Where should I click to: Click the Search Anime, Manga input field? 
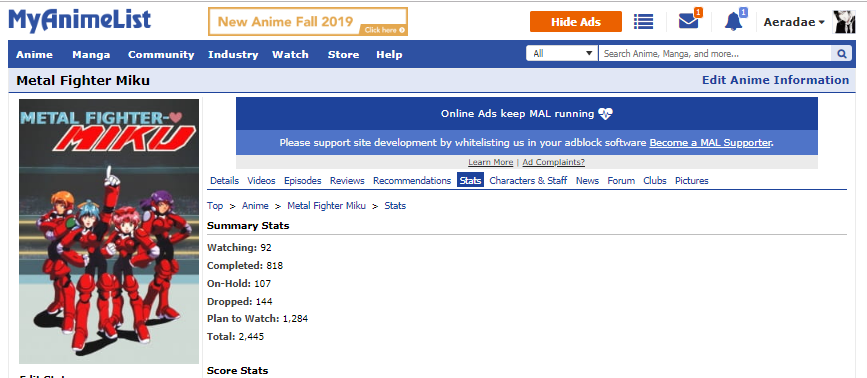pyautogui.click(x=715, y=54)
